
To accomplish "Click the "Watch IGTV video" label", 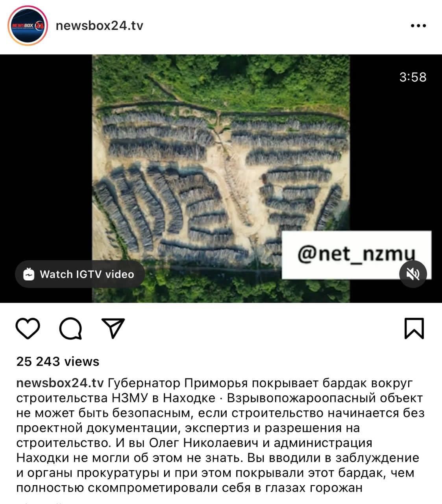I will (x=87, y=274).
